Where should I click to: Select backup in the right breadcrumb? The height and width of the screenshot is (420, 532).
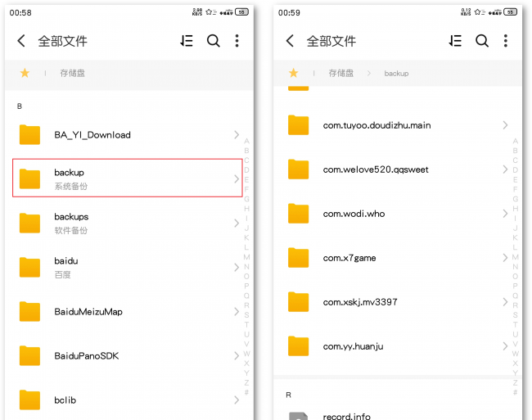(396, 74)
